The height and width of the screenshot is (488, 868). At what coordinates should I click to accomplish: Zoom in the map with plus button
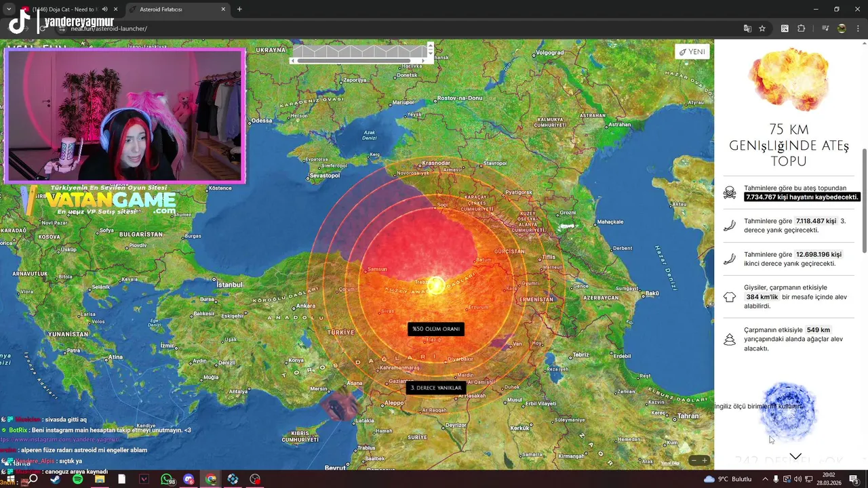[x=705, y=461]
